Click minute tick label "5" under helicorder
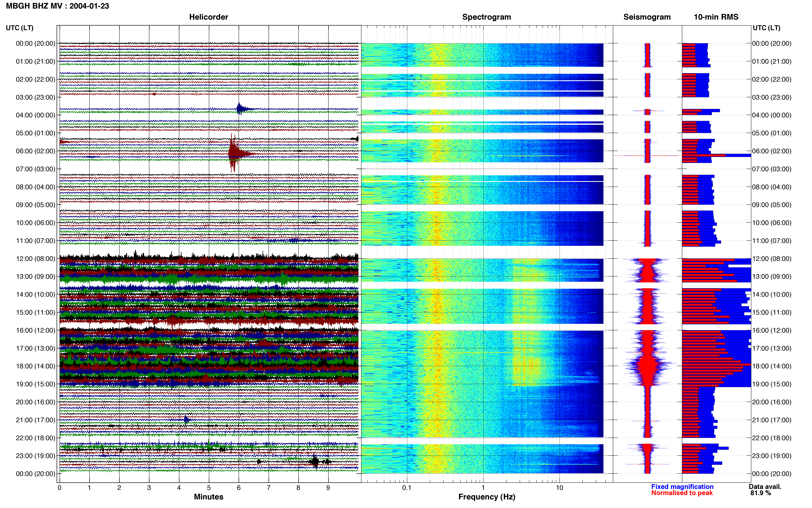Viewport: 812px width, 508px height. tap(209, 488)
